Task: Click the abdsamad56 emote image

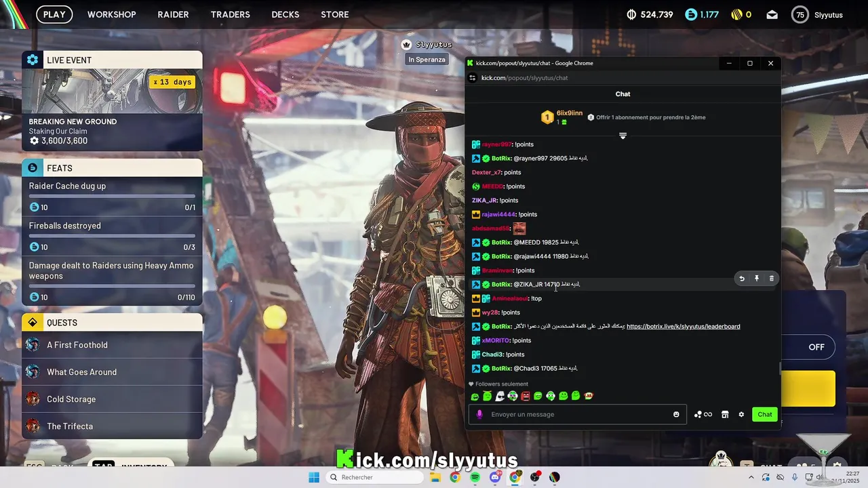Action: (x=519, y=228)
